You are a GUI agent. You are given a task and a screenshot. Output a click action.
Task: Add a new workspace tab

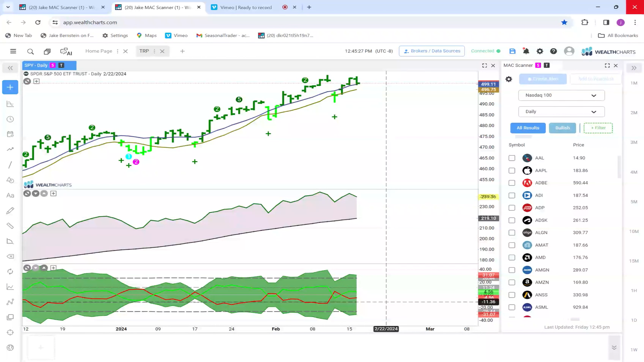(x=182, y=51)
